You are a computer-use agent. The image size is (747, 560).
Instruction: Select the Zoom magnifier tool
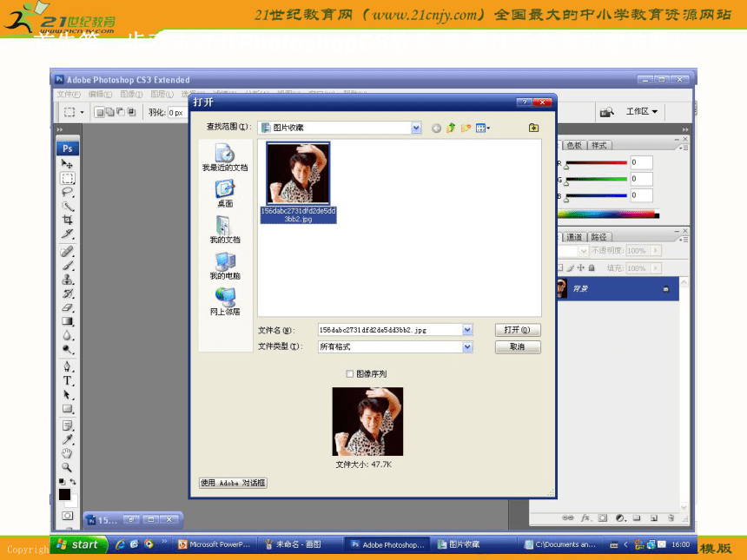click(x=67, y=468)
